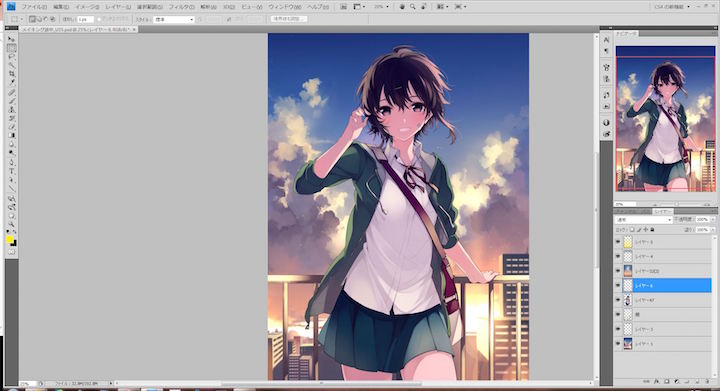Click the Navigator zoom-out mountain button
This screenshot has height=391, width=720.
coord(655,204)
